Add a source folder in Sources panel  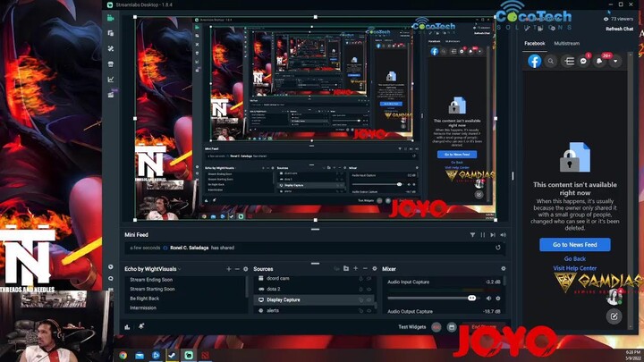coord(346,268)
